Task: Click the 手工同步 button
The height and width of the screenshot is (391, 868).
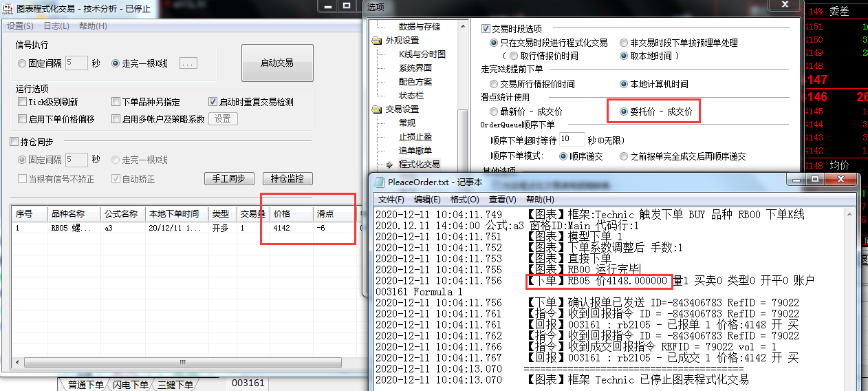Action: [x=228, y=178]
